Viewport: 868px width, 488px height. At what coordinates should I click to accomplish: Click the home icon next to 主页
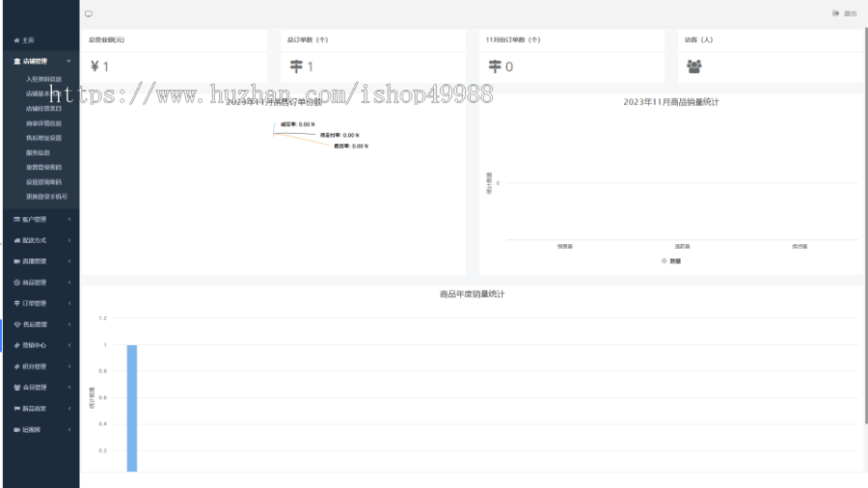point(16,40)
